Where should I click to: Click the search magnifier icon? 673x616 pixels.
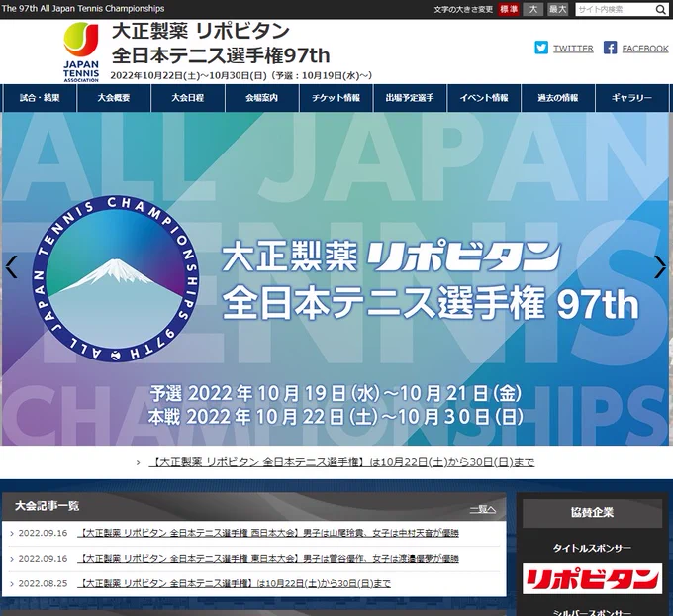coord(660,10)
